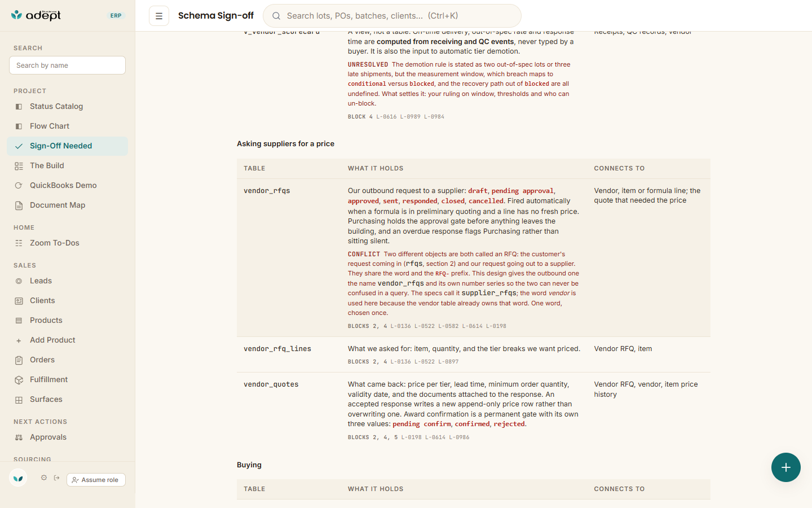Open Zoom To-Dos
This screenshot has width=812, height=508.
pyautogui.click(x=68, y=243)
